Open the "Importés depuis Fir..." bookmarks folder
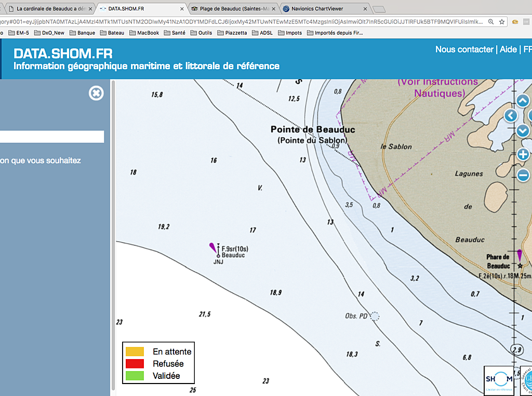532x396 pixels. click(x=335, y=33)
